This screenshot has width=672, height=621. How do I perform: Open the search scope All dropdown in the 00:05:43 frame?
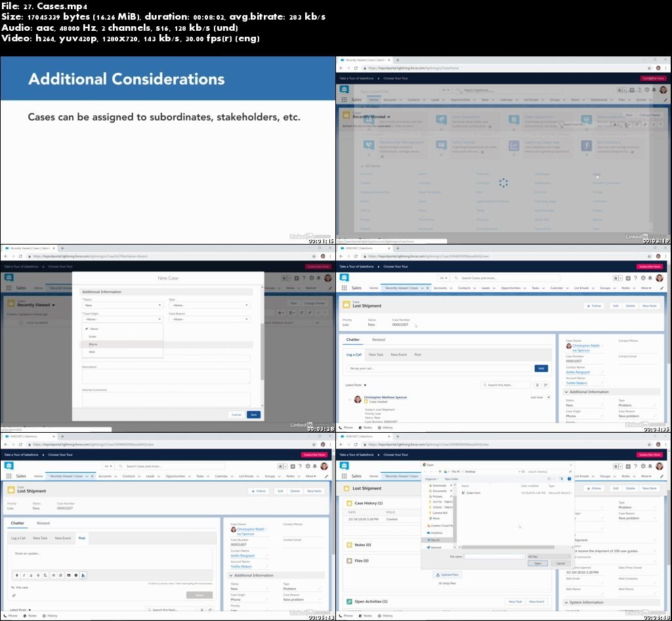click(x=108, y=466)
